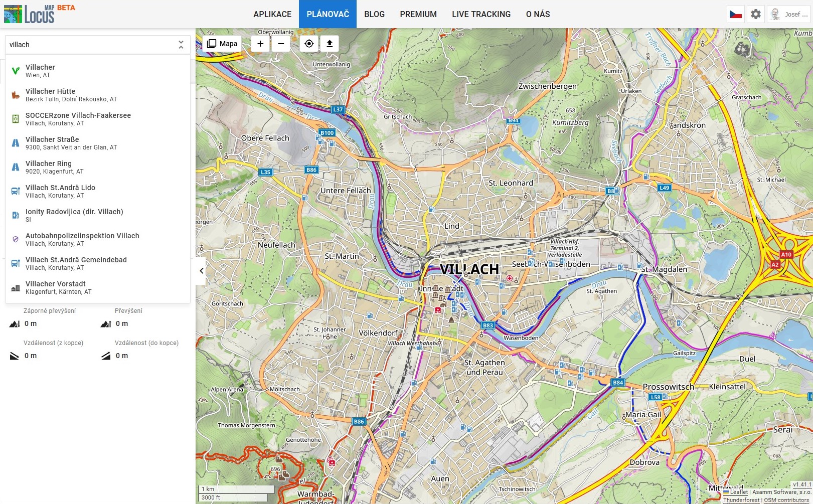Zoom out the map with minus button
The image size is (813, 504).
click(281, 44)
